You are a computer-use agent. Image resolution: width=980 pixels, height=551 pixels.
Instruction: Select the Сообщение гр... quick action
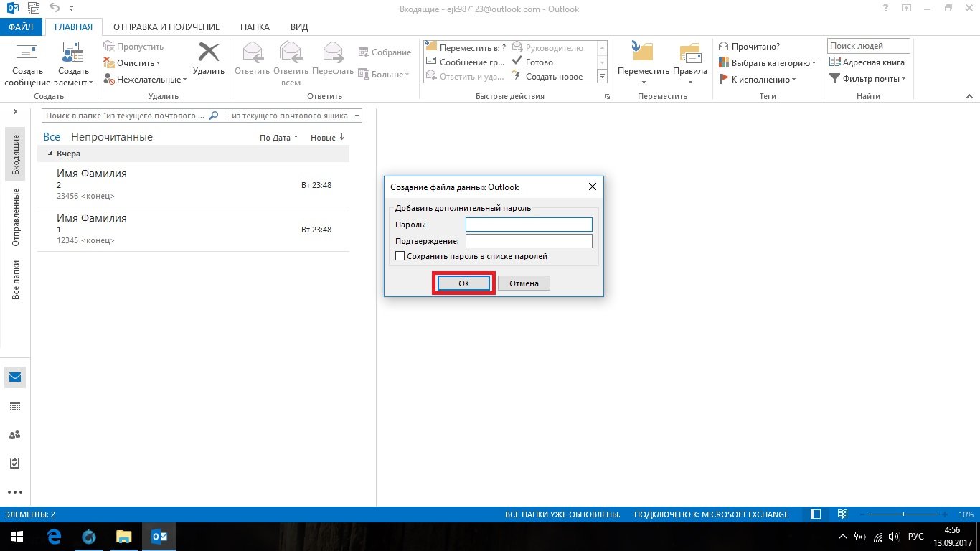466,62
